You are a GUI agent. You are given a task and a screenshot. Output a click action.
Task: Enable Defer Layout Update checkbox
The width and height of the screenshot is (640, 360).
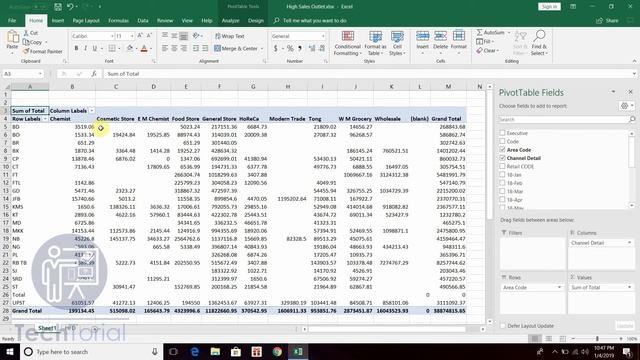[503, 326]
